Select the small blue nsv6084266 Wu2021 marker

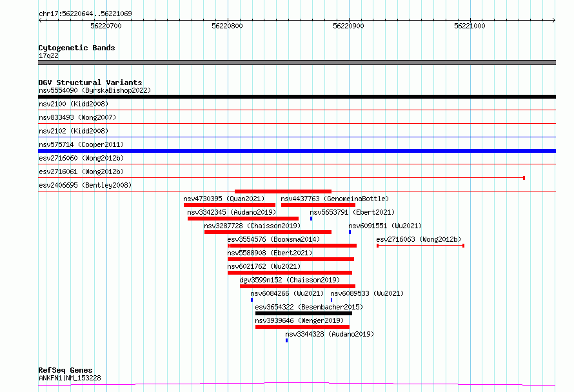(252, 300)
